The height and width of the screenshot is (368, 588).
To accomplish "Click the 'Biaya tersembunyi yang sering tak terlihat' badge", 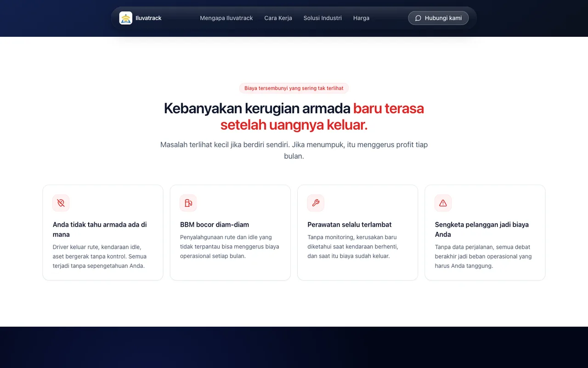I will point(294,88).
